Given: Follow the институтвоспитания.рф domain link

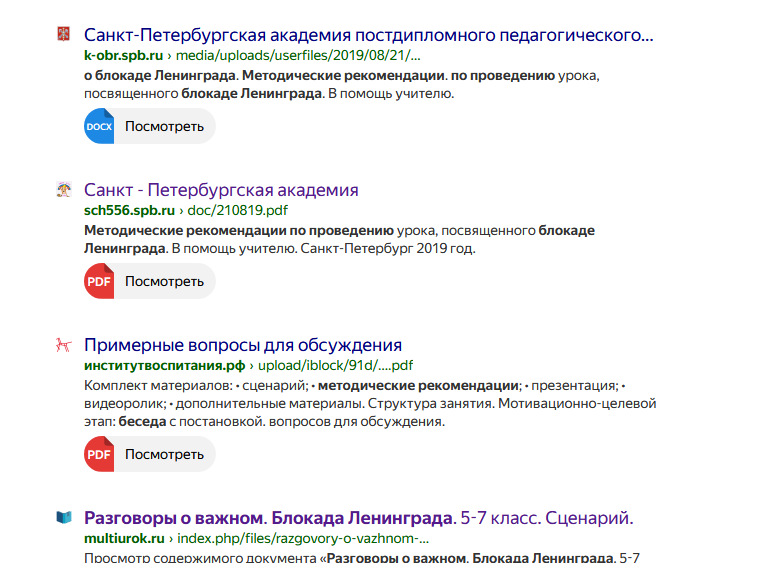Looking at the screenshot, I should (164, 366).
